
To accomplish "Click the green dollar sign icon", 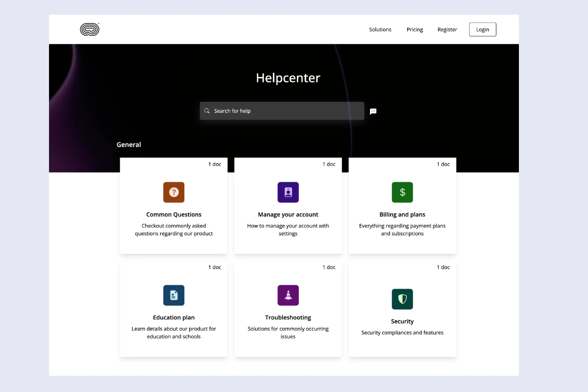I will pyautogui.click(x=402, y=192).
